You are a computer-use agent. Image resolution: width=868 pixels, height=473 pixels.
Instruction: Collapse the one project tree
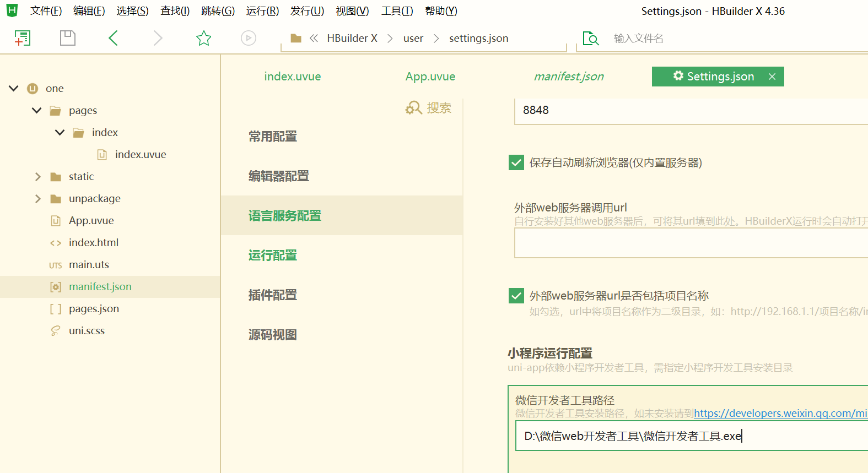coord(14,88)
